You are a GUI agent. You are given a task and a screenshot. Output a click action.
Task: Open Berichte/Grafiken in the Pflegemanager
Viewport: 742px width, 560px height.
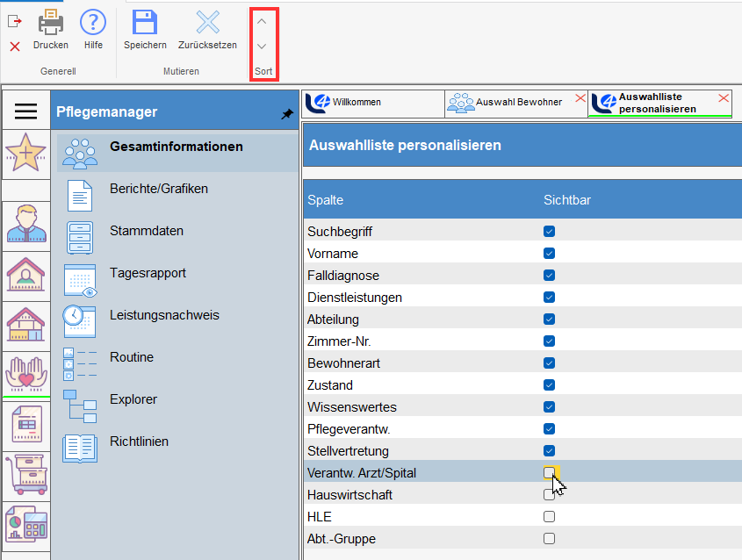pos(158,189)
